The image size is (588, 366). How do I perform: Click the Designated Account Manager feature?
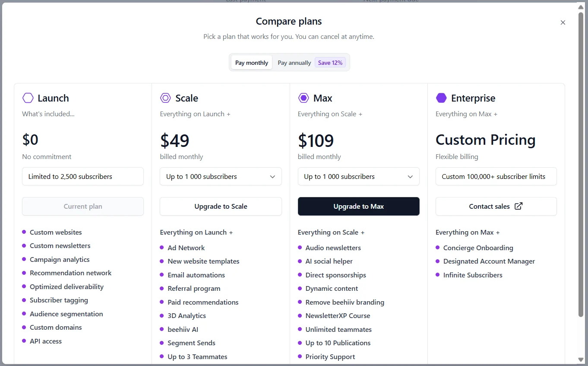489,261
